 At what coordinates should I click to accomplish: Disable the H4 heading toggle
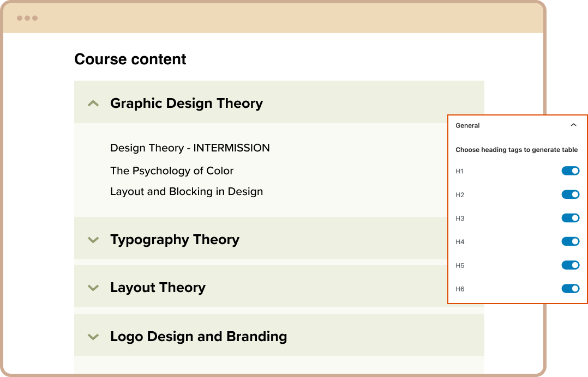(571, 241)
